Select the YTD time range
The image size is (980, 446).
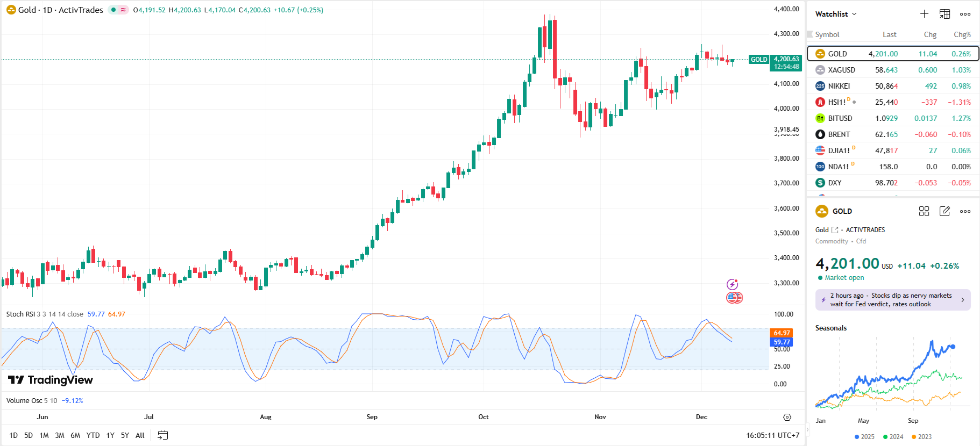point(93,435)
